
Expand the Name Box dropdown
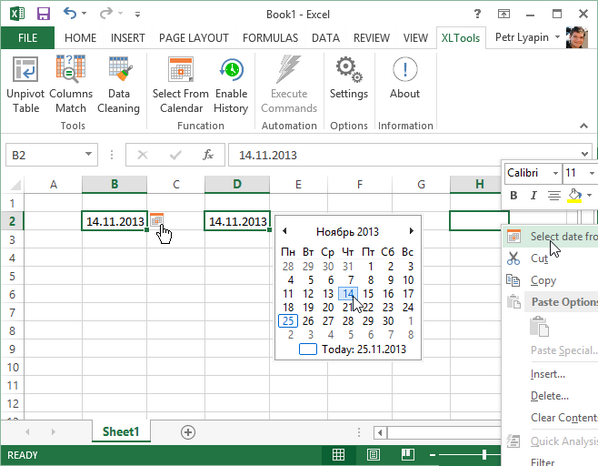(88, 154)
